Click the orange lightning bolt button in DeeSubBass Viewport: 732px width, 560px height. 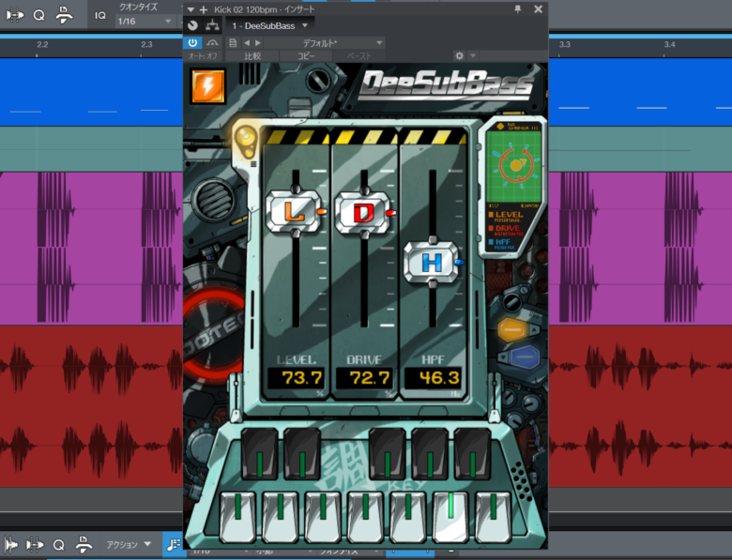(x=207, y=86)
